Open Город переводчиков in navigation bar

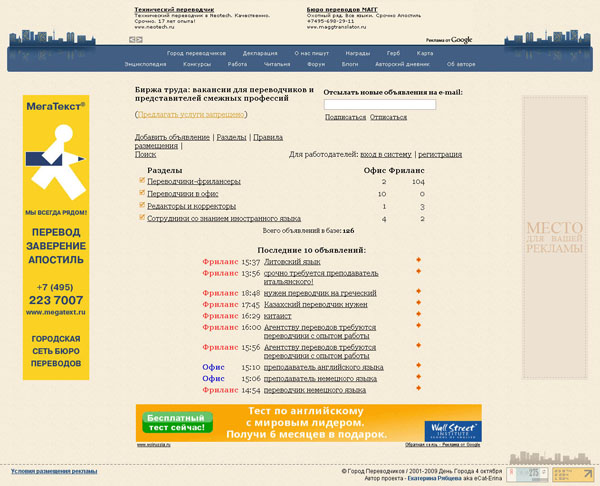[196, 53]
